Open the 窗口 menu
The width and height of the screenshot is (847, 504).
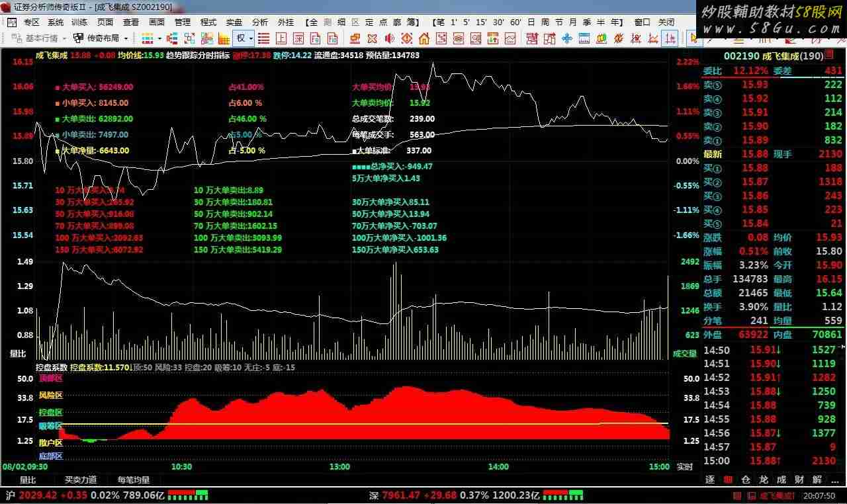642,22
